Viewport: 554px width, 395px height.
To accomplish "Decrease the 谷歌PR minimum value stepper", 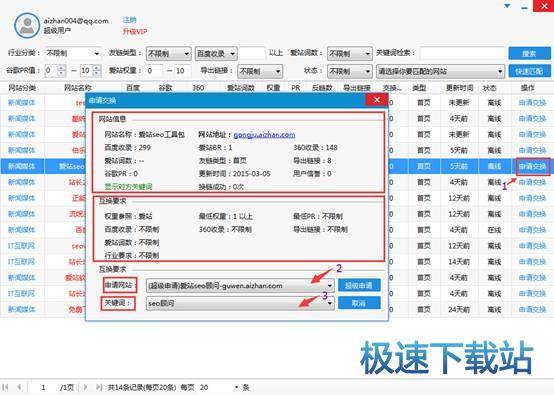I will tap(61, 73).
